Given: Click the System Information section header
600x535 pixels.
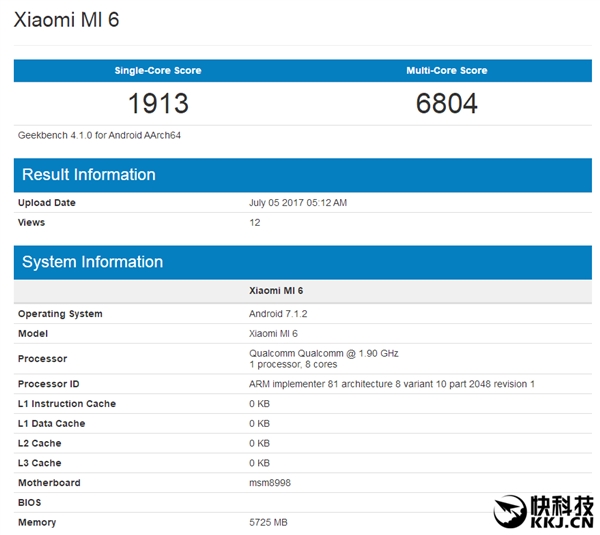Looking at the screenshot, I should point(92,262).
